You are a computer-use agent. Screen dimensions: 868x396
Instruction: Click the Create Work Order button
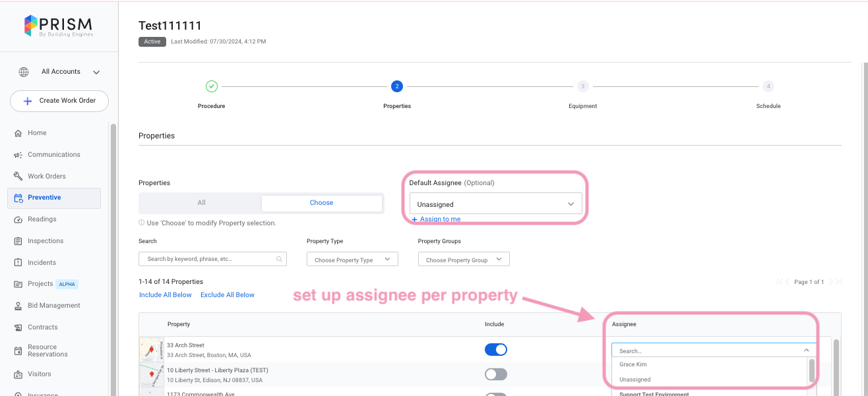(x=59, y=101)
